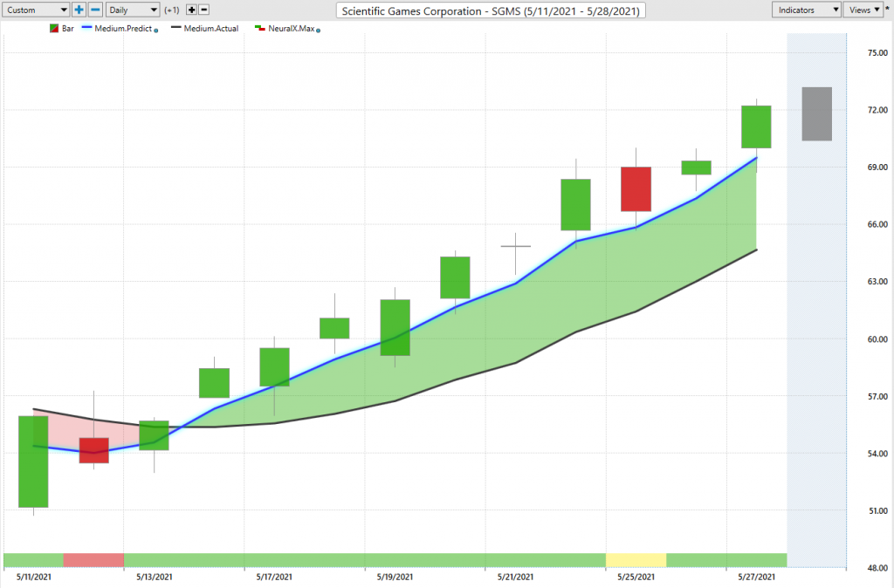This screenshot has width=894, height=588.
Task: Click the gray forecast bar for 5/28
Action: coord(816,114)
